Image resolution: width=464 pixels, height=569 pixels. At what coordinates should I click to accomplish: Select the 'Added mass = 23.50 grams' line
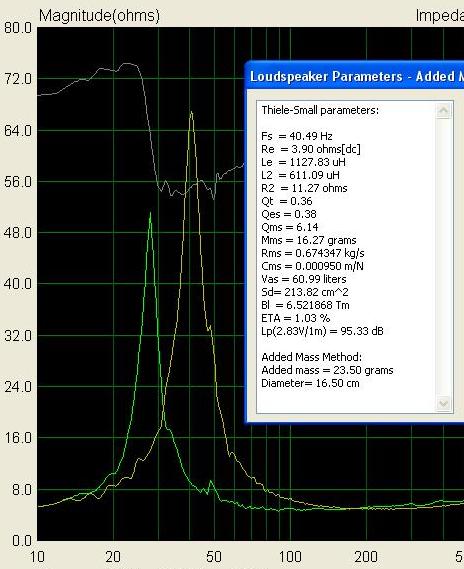point(327,370)
